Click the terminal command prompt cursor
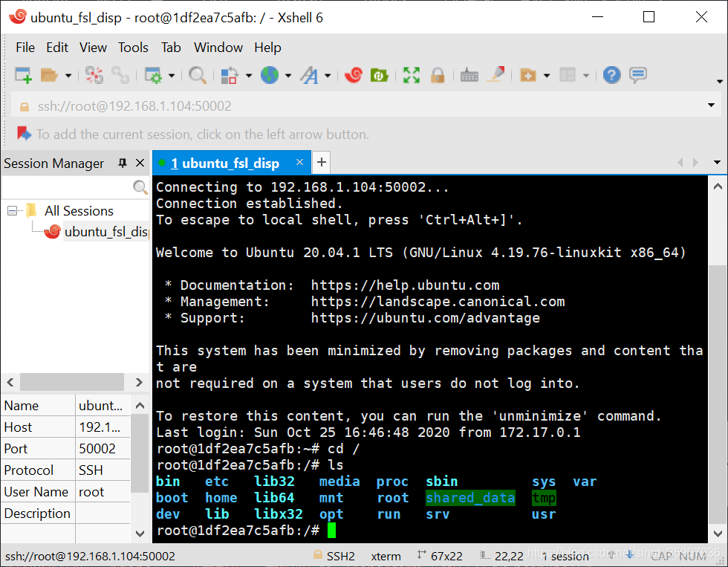728x567 pixels. click(x=331, y=530)
